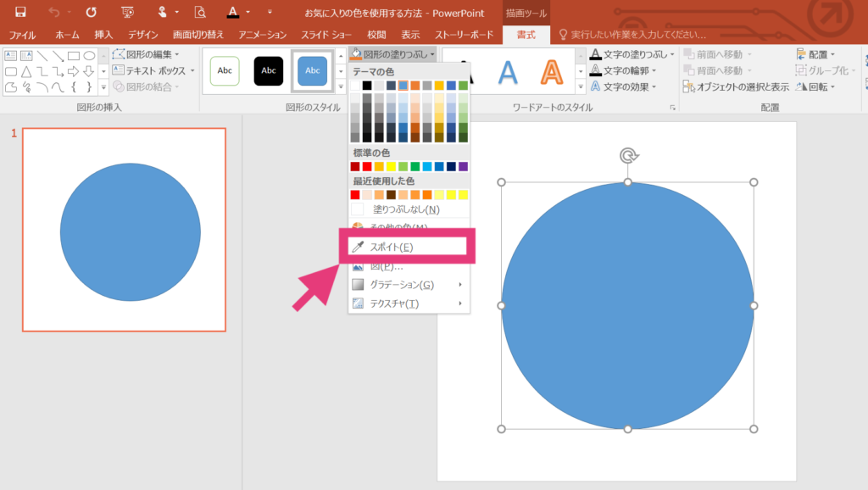This screenshot has width=868, height=490.
Task: Start slideshow from beginning via toolbar icon
Action: point(127,12)
